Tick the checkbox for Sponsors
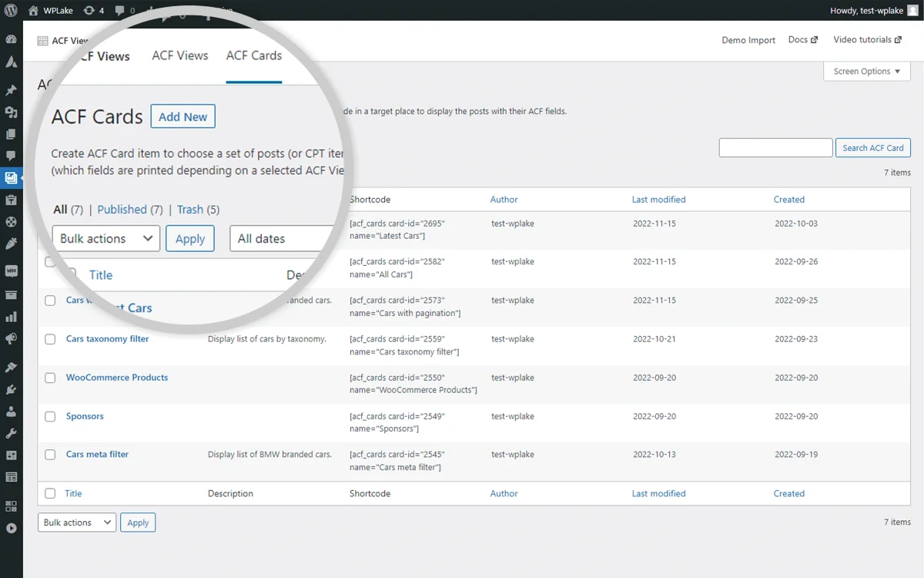The width and height of the screenshot is (924, 578). [50, 416]
